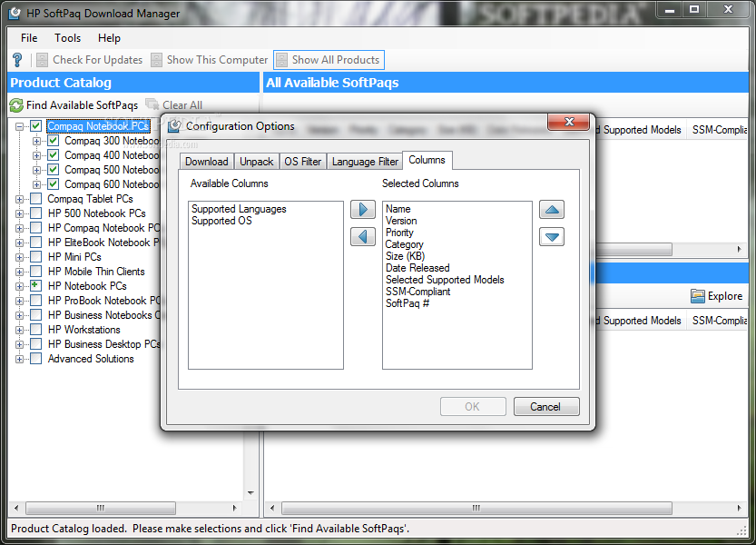
Task: Select Date Released in Selected Columns
Action: tap(417, 268)
